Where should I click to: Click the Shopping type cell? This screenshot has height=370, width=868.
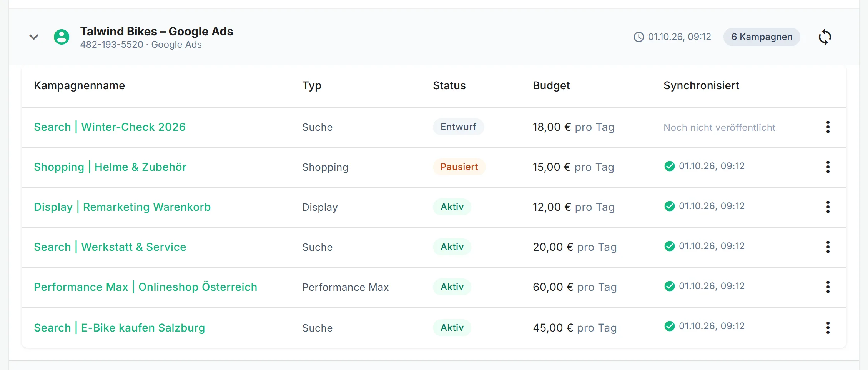(325, 167)
